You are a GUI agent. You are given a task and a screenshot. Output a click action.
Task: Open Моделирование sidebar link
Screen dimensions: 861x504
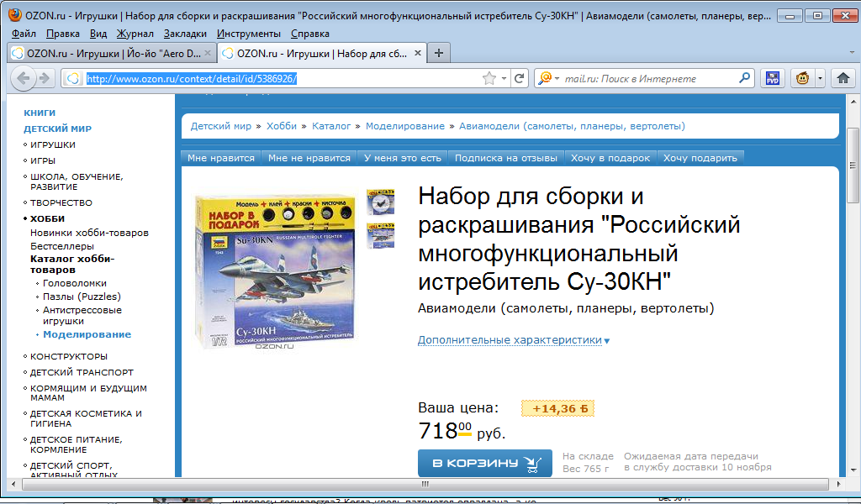pos(87,334)
